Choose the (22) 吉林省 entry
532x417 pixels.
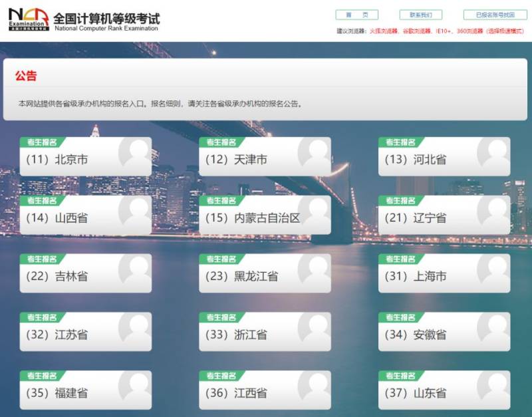[x=86, y=273]
